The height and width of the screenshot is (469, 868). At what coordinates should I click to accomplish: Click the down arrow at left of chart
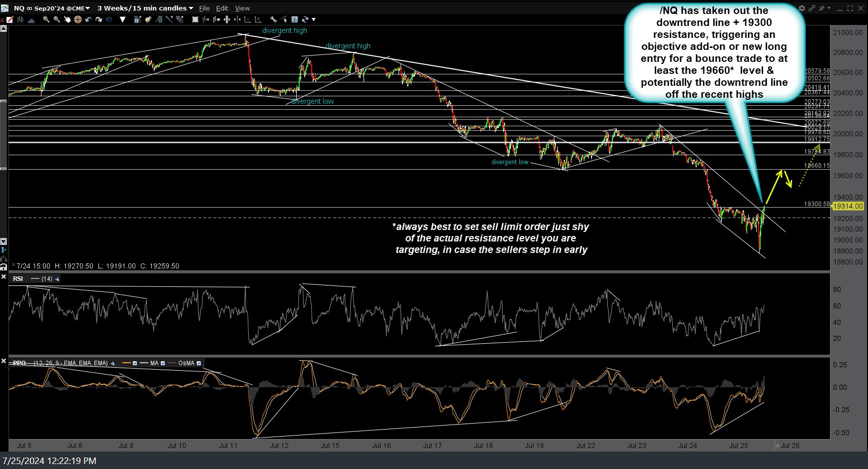(x=4, y=241)
